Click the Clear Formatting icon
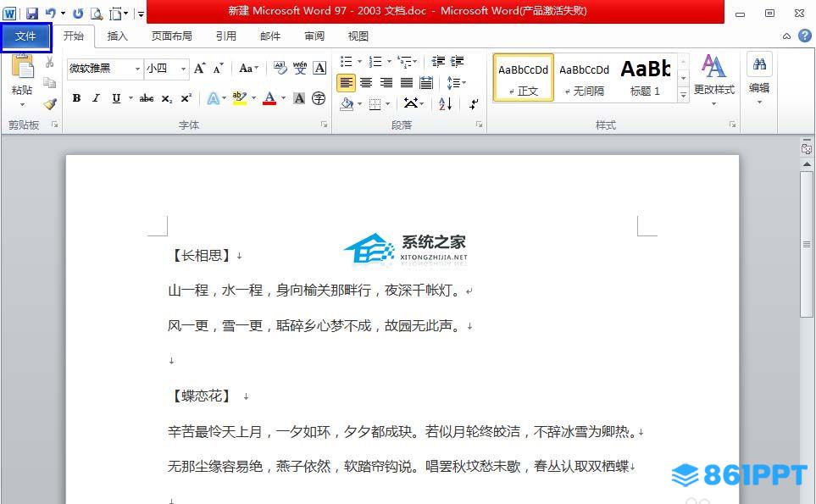Screen dimensions: 816x504 280,68
